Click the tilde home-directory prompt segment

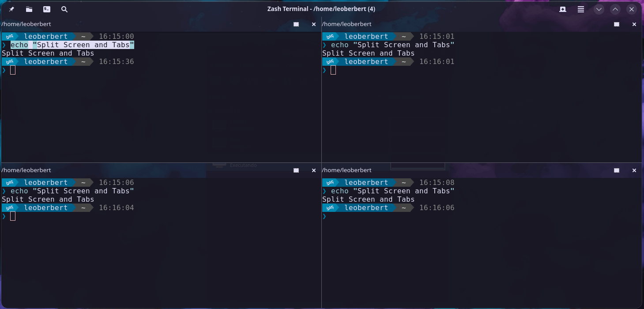click(83, 36)
